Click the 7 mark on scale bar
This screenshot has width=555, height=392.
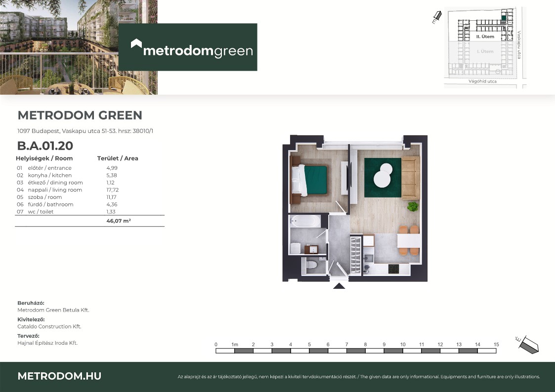[x=346, y=344]
